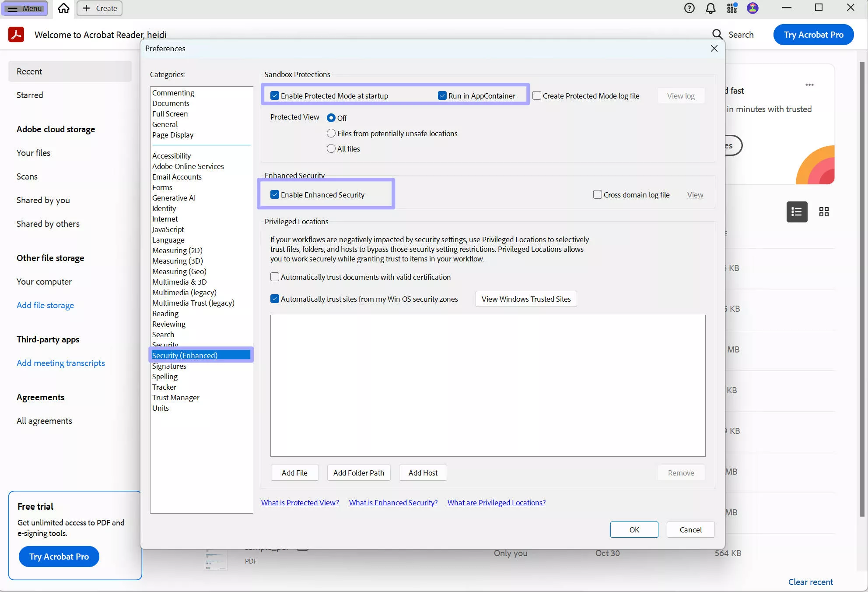868x592 pixels.
Task: Select Security (Enhanced) category item
Action: coord(184,355)
